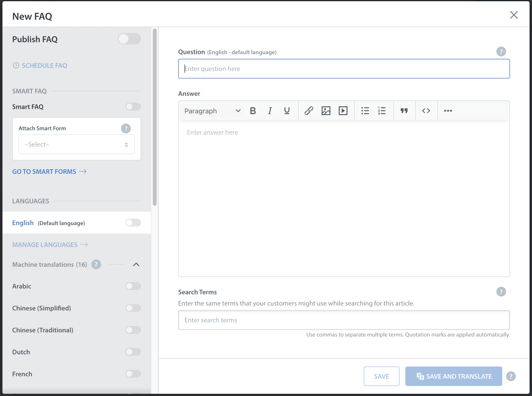The width and height of the screenshot is (532, 396).
Task: Click the French language label
Action: [x=22, y=374]
